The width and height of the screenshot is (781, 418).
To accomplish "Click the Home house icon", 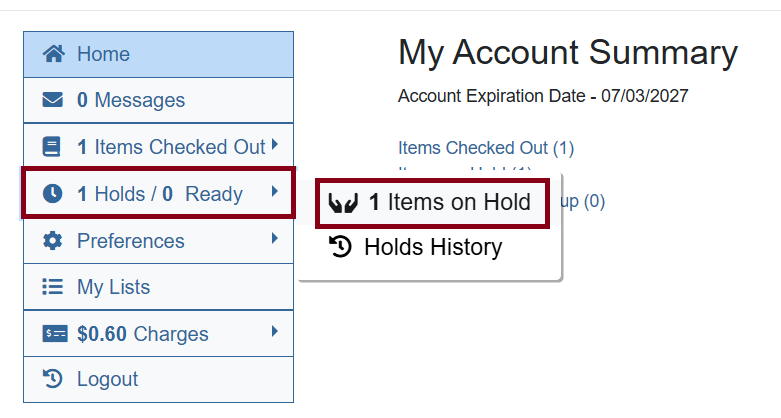I will click(53, 54).
